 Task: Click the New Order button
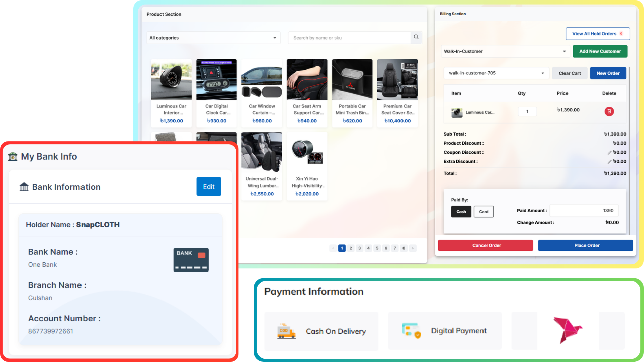click(x=608, y=73)
